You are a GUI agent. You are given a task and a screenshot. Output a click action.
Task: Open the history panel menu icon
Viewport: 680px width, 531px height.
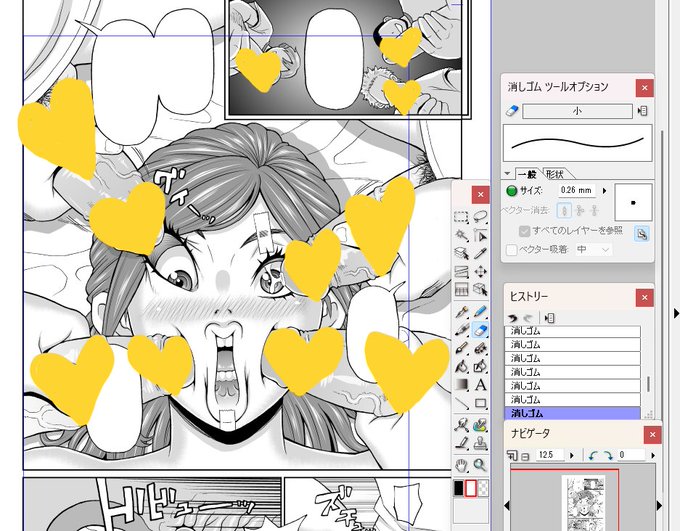click(x=550, y=318)
